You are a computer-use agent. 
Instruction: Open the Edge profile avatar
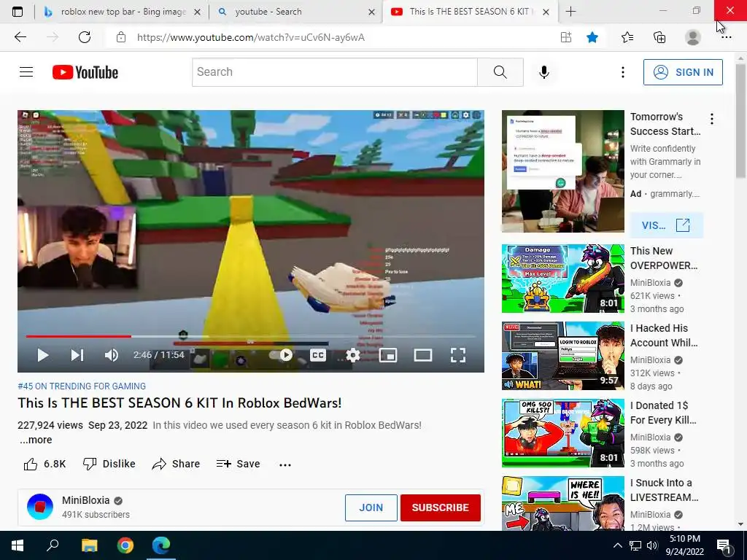coord(693,37)
